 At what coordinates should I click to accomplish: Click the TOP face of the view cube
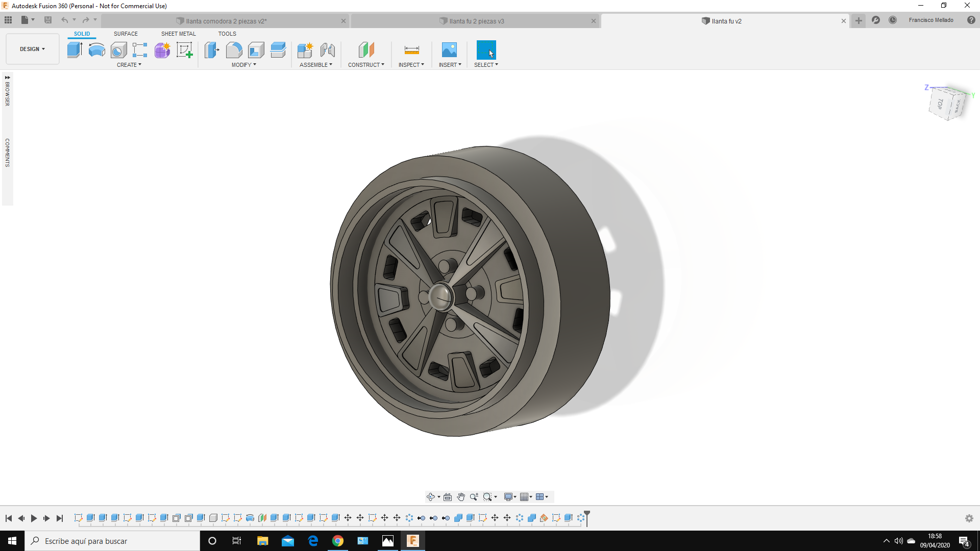pos(940,104)
